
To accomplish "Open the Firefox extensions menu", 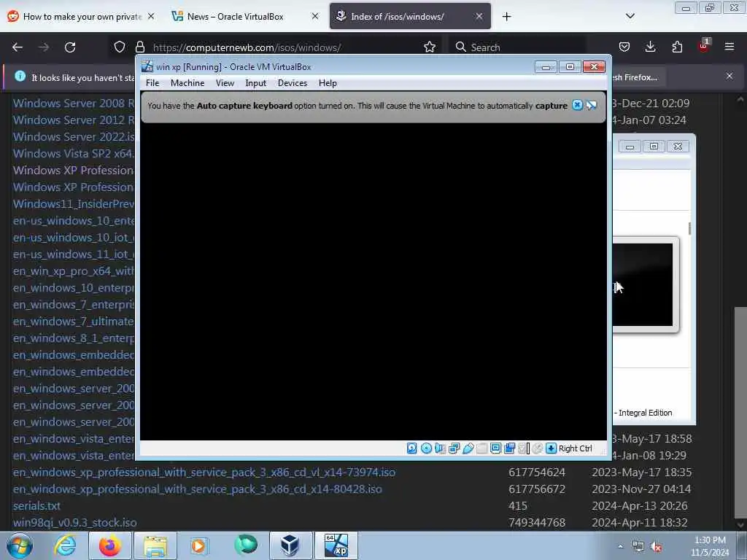I will (677, 47).
